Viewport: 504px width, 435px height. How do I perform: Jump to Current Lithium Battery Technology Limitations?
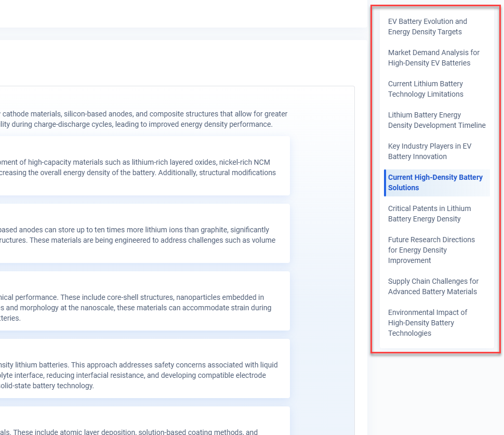(426, 89)
